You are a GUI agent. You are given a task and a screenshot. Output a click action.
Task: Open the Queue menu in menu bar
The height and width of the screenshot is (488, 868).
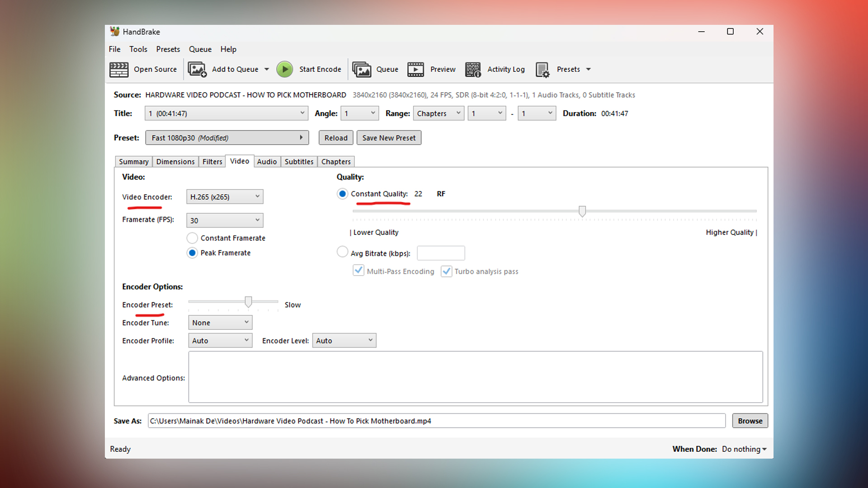pyautogui.click(x=200, y=49)
